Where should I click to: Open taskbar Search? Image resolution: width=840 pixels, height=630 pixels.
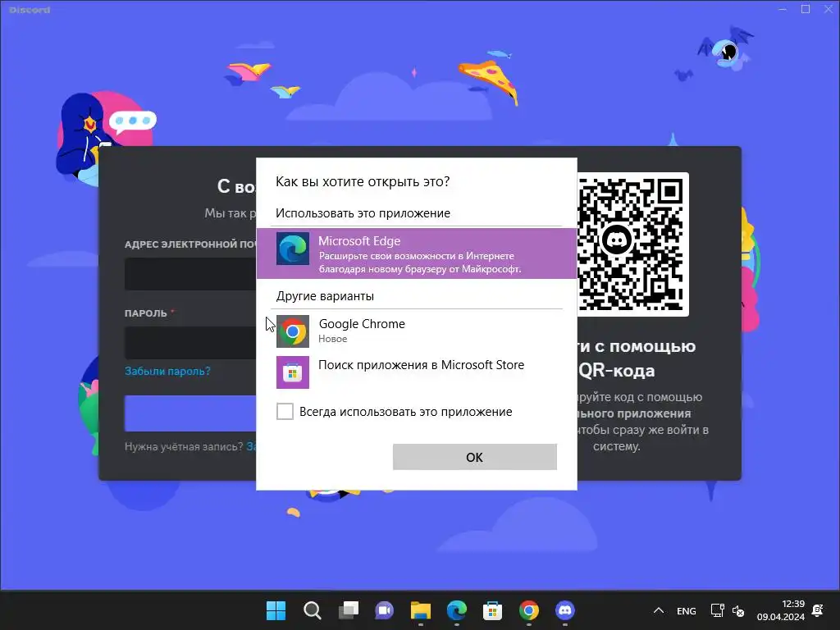tap(313, 610)
